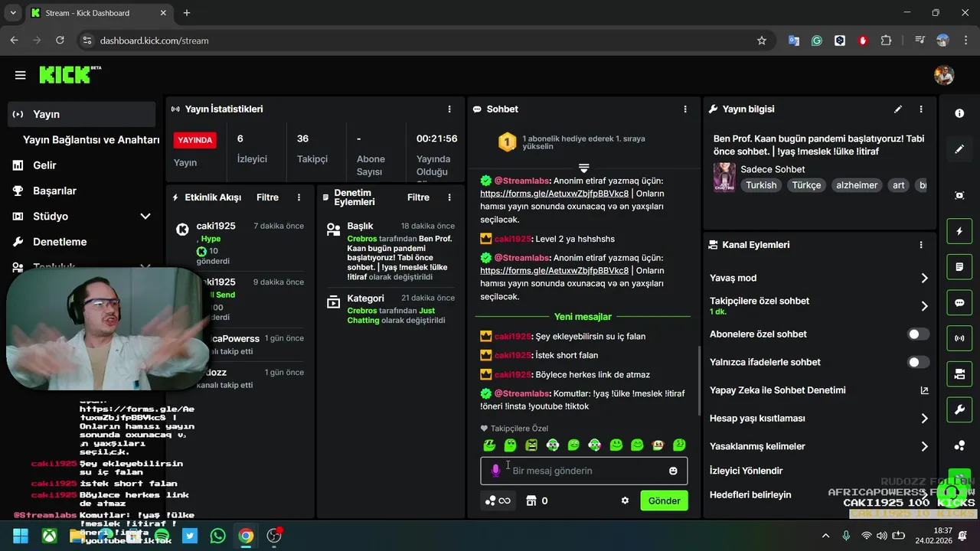Click İzleyici Yönlendir option
Image resolution: width=980 pixels, height=551 pixels.
pyautogui.click(x=746, y=471)
